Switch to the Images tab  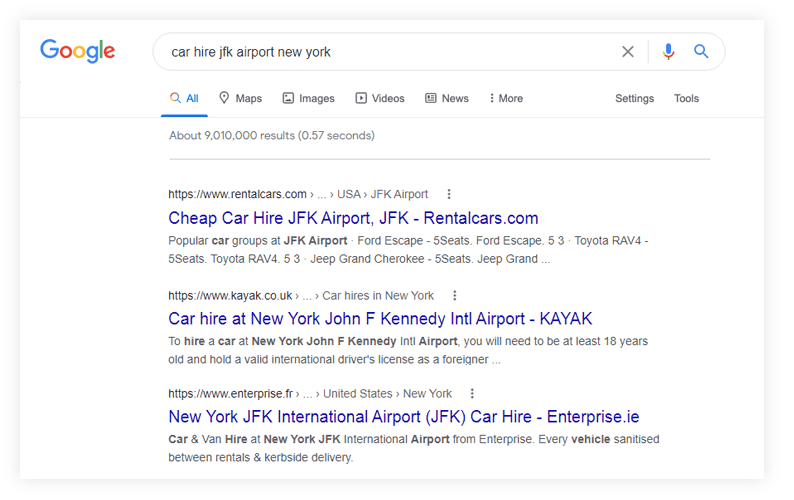tap(308, 98)
